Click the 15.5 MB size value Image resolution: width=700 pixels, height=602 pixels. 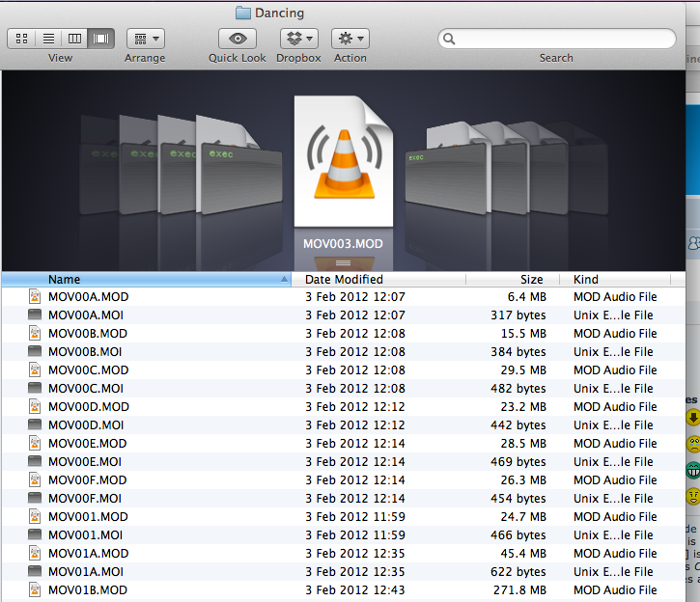point(523,334)
